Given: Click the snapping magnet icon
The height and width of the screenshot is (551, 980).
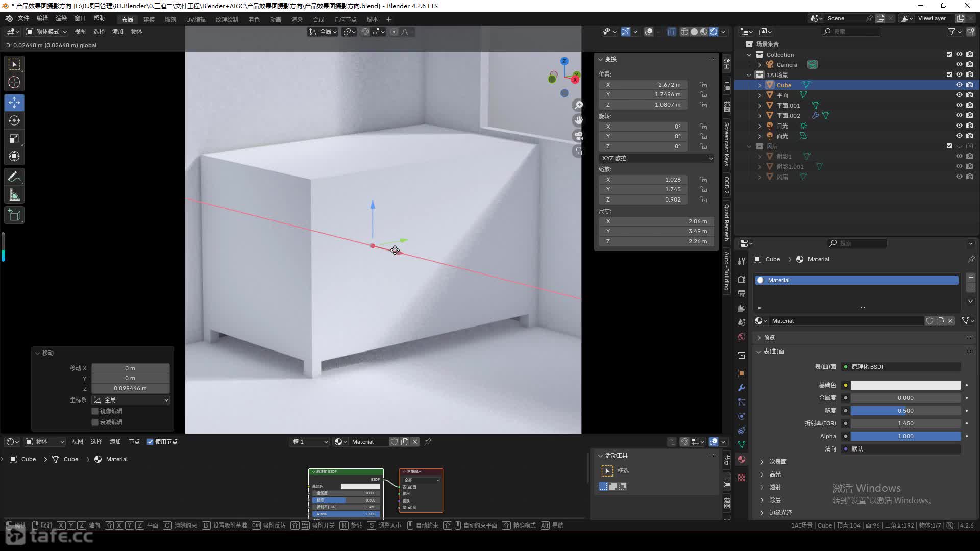Looking at the screenshot, I should 365,32.
